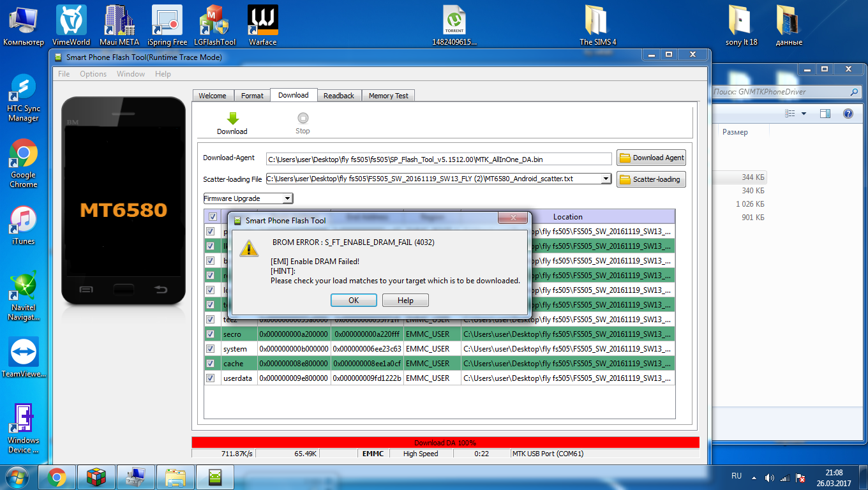The height and width of the screenshot is (490, 868).
Task: Launch Warface from desktop
Action: coord(262,21)
